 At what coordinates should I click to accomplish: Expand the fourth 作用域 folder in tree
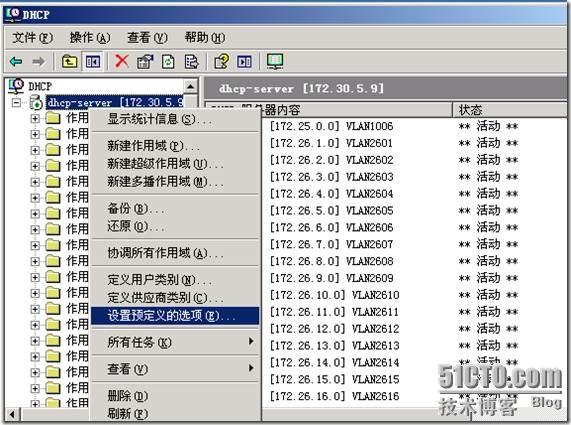(x=35, y=166)
